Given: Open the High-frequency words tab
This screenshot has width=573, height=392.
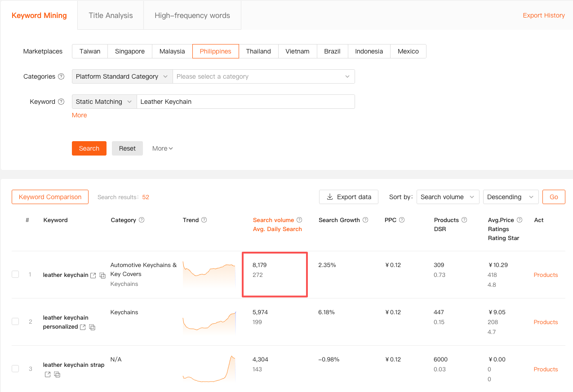Looking at the screenshot, I should 192,15.
